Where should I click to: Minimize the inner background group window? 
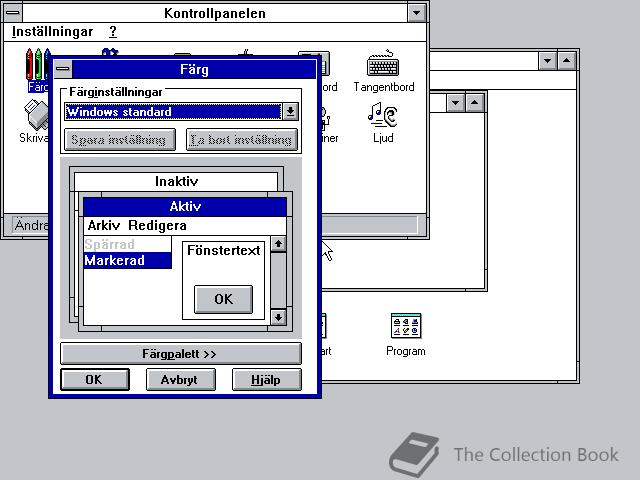(456, 102)
